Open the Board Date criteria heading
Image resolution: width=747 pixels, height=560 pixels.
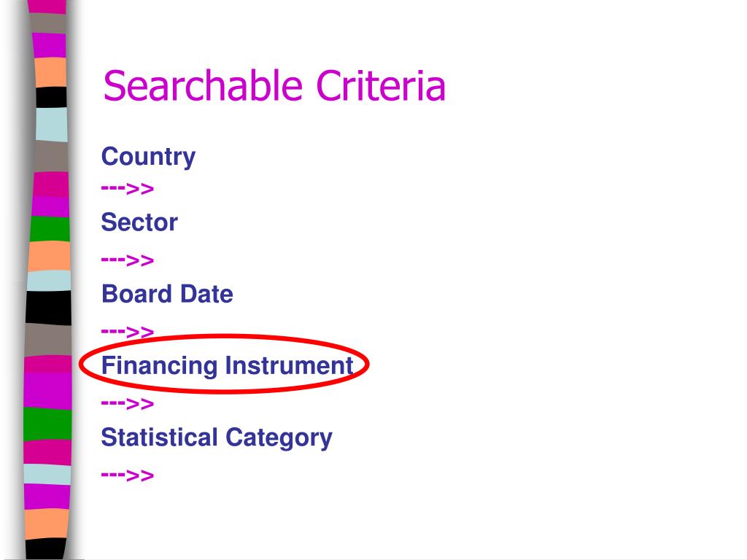coord(167,293)
